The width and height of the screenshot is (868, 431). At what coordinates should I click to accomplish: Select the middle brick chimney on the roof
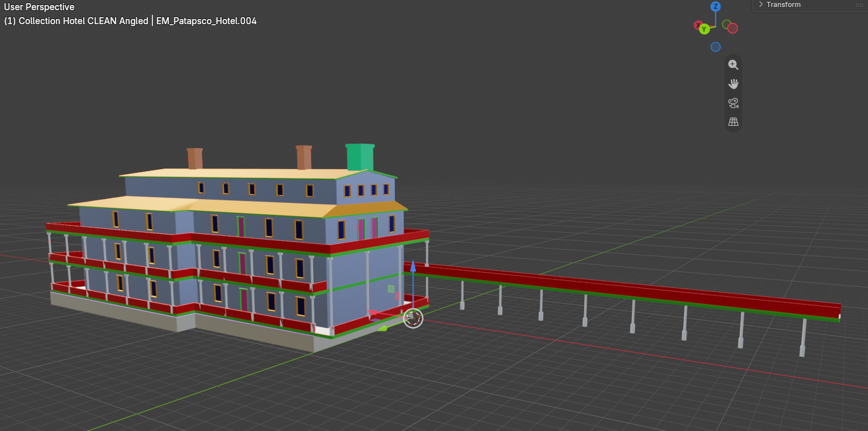(304, 157)
